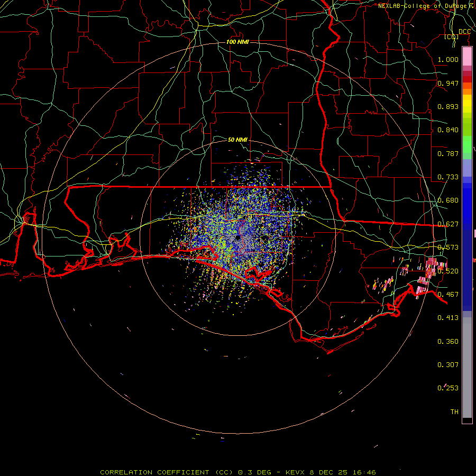Image resolution: width=476 pixels, height=476 pixels.
Task: Select the 0.680 scale value
Action: pos(448,200)
